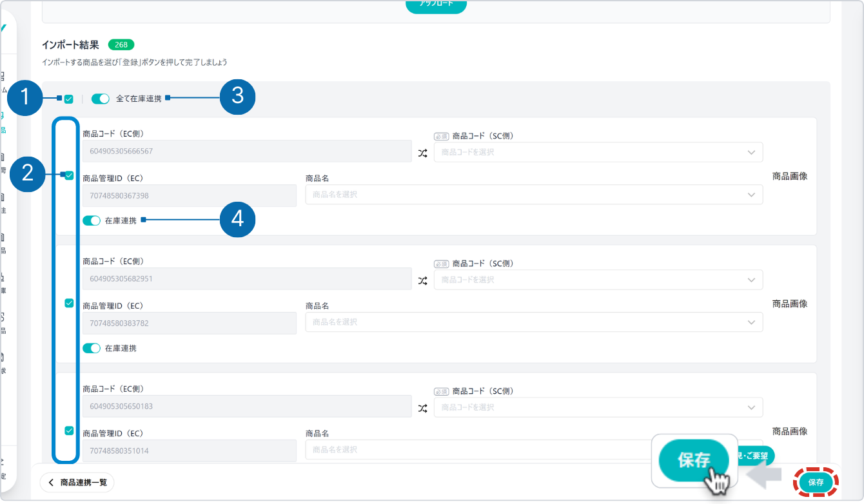This screenshot has width=864, height=504.
Task: Click the EC product code field 604905305666567
Action: coord(246,151)
